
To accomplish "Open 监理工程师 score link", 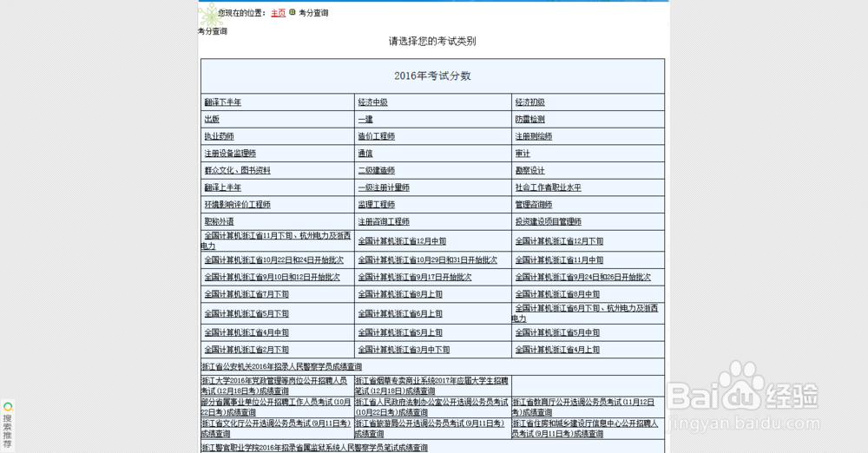I will coord(377,205).
